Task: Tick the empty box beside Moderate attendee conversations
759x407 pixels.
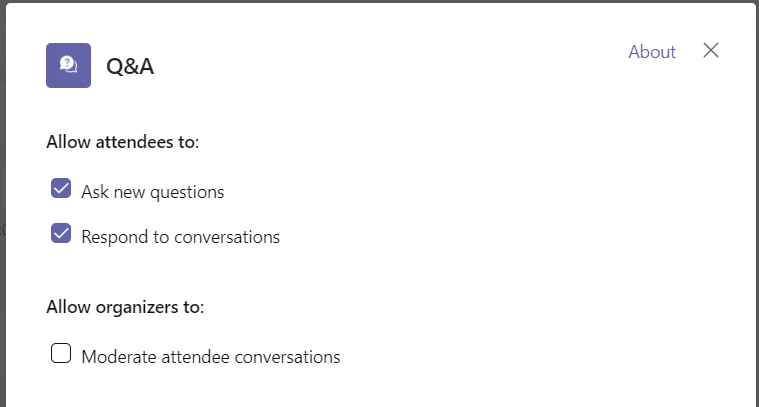Action: click(61, 353)
